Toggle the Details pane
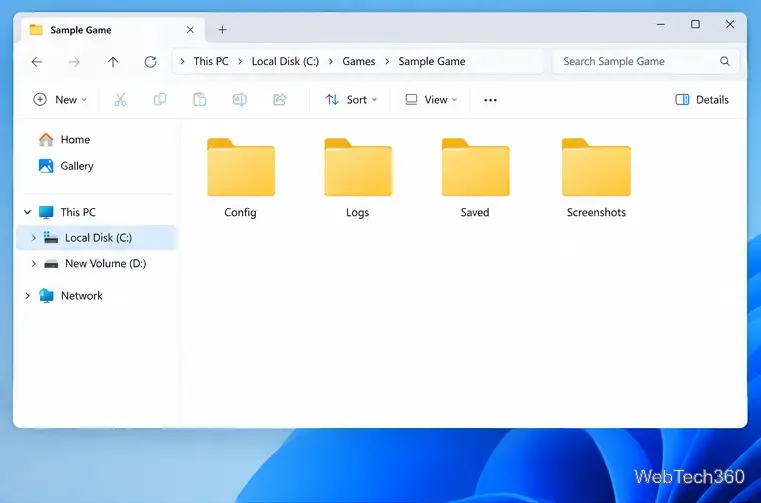 click(x=702, y=100)
